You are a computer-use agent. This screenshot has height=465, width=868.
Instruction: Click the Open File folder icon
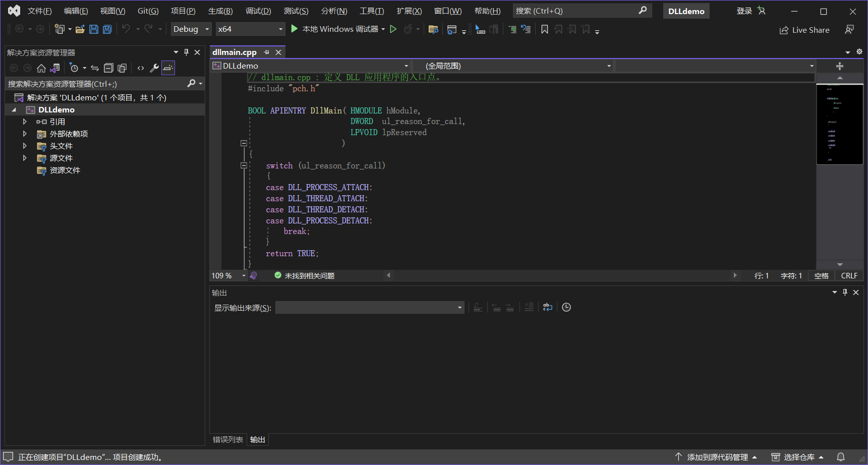tap(80, 29)
